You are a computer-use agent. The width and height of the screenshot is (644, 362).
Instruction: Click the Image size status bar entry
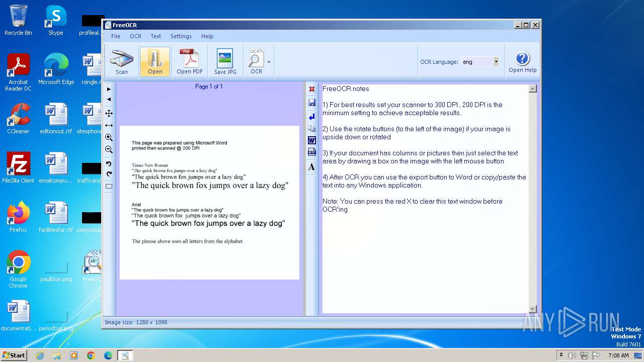point(136,322)
